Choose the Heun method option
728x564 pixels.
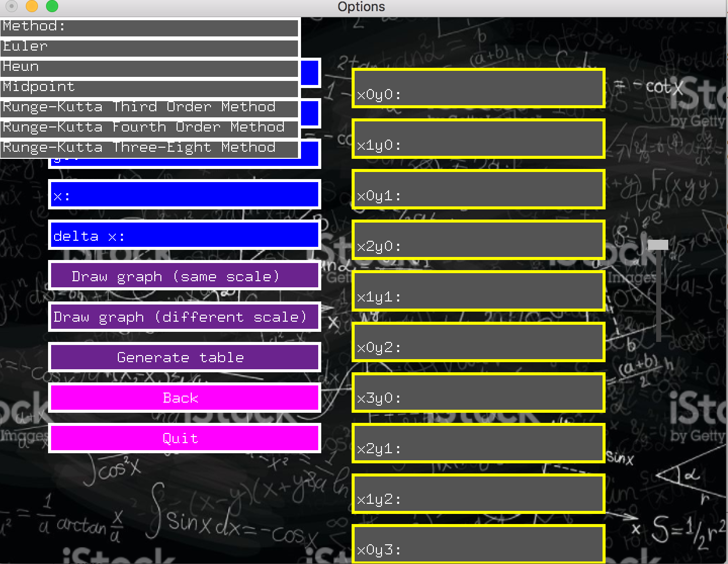[150, 68]
